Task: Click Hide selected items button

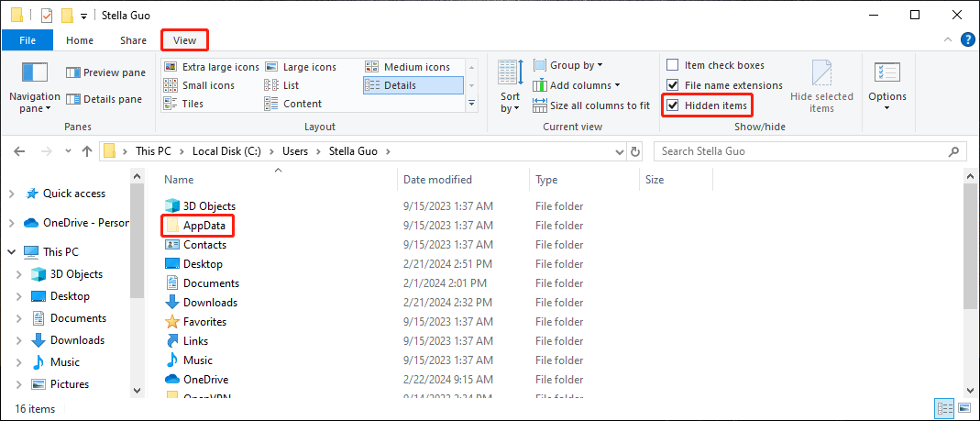Action: pos(821,86)
